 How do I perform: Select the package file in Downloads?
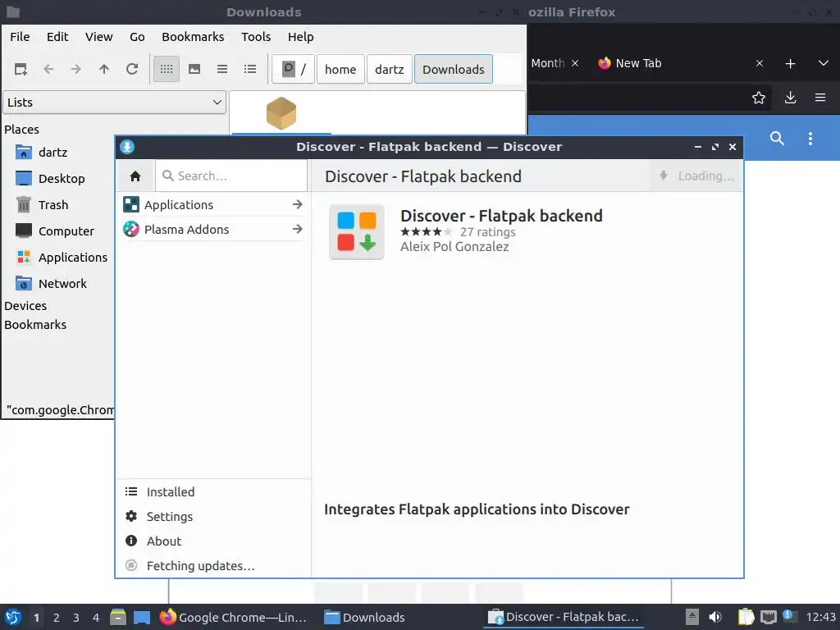[x=281, y=113]
